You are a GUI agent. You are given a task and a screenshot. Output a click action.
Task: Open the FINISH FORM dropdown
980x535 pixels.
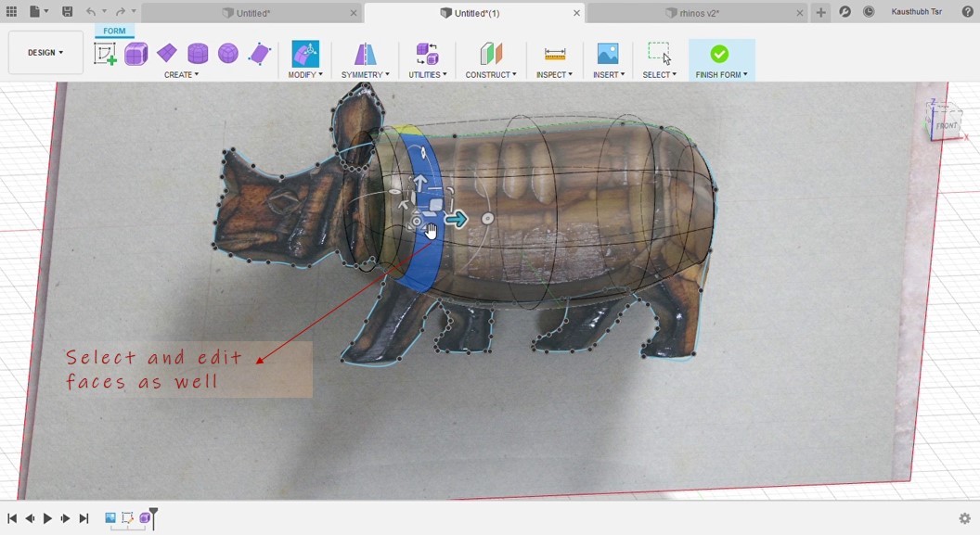click(722, 74)
